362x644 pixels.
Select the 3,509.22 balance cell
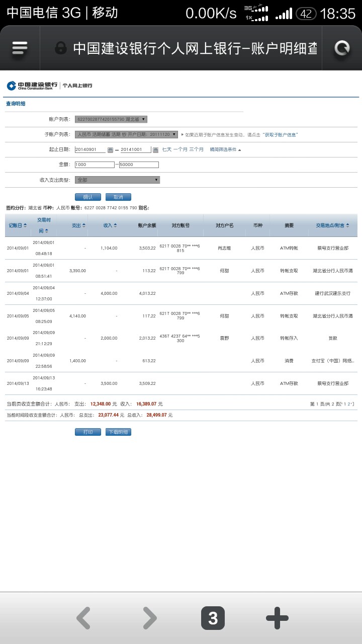pos(147,383)
